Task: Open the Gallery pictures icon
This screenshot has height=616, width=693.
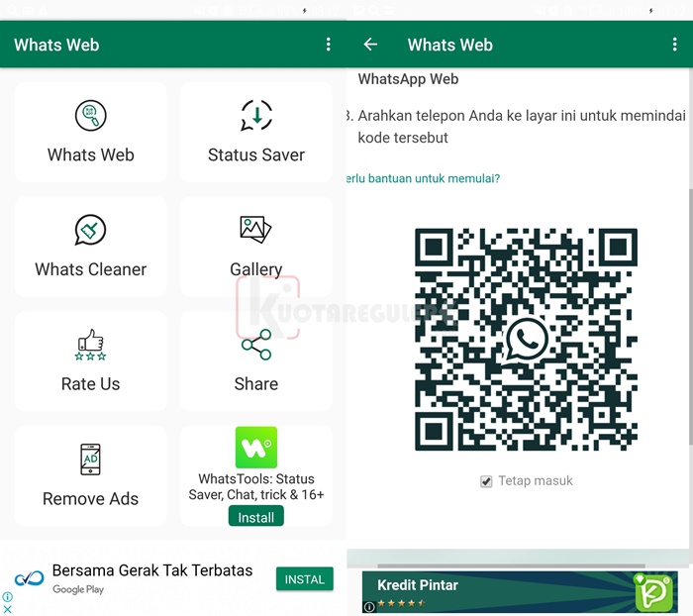Action: pyautogui.click(x=255, y=229)
